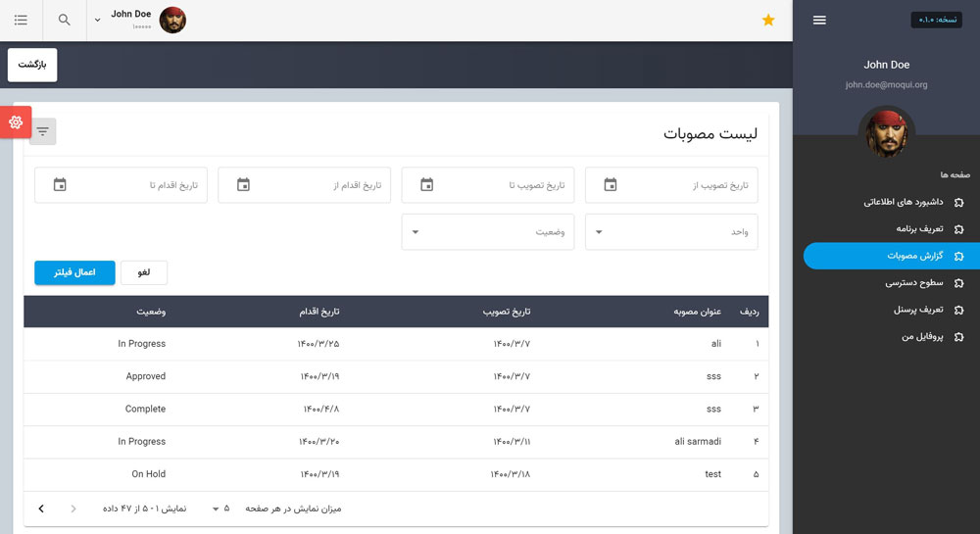This screenshot has height=534, width=980.
Task: Open the وضعیت filter dropdown
Action: pos(487,231)
